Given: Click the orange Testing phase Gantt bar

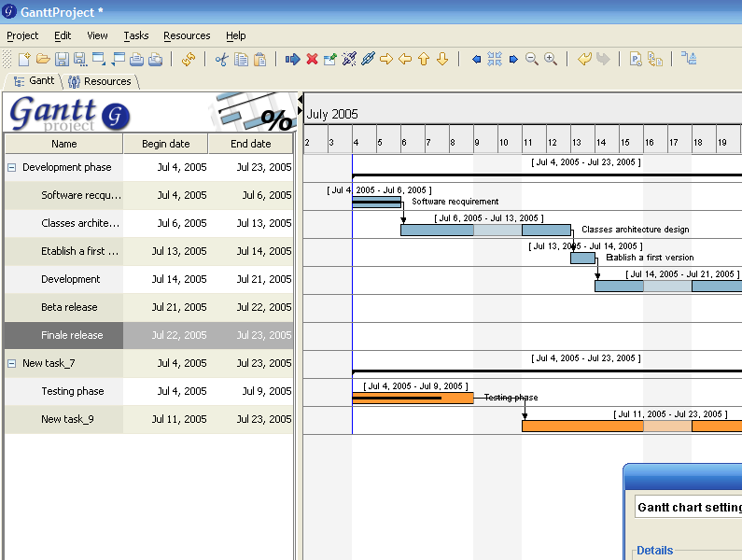Looking at the screenshot, I should coord(413,399).
